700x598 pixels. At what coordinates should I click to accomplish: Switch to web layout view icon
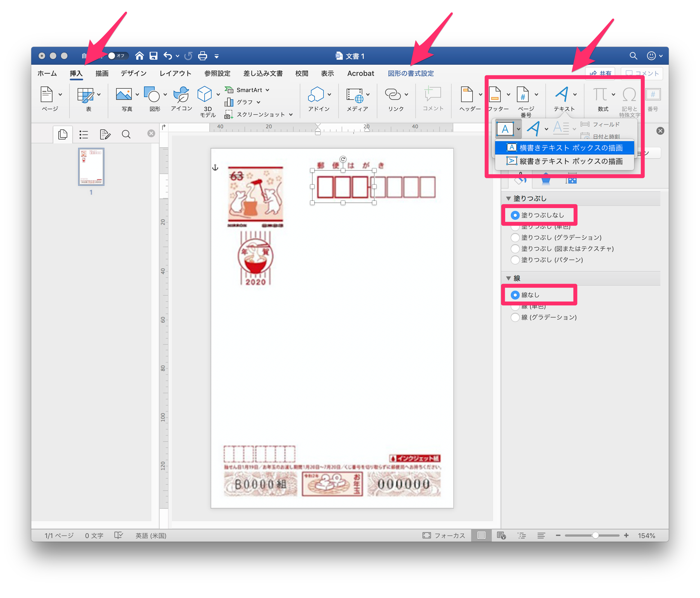tap(501, 535)
